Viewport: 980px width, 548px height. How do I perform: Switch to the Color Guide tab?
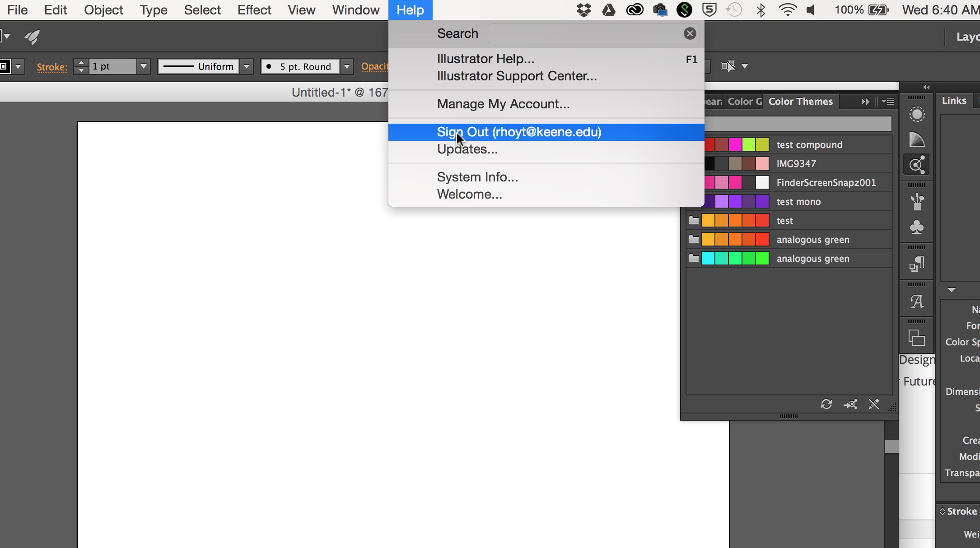pos(744,102)
